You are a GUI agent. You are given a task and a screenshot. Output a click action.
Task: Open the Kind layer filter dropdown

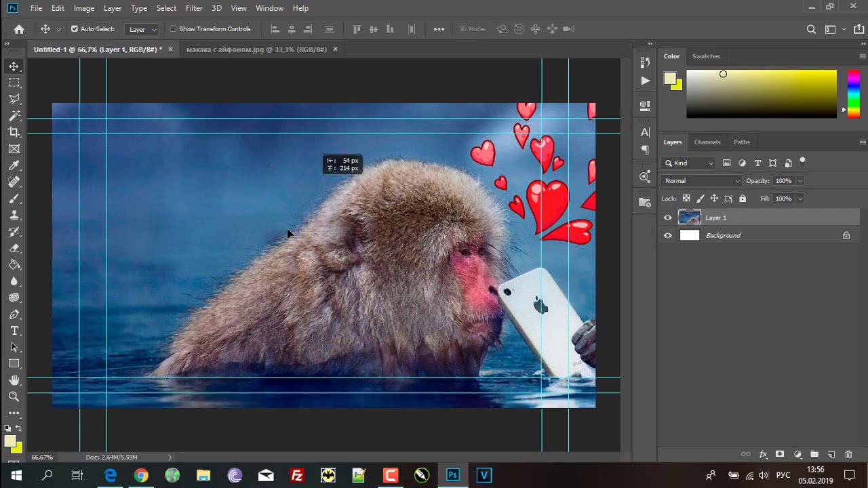pos(689,163)
